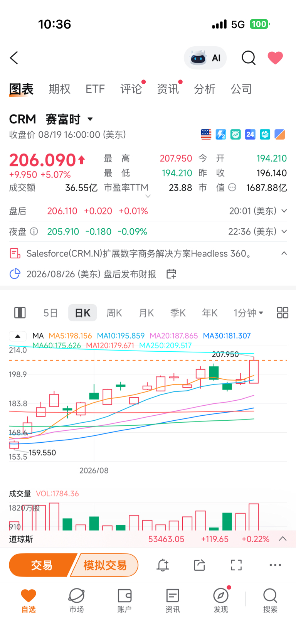
Task: Go to 发现 discover bottom tab
Action: point(221,601)
